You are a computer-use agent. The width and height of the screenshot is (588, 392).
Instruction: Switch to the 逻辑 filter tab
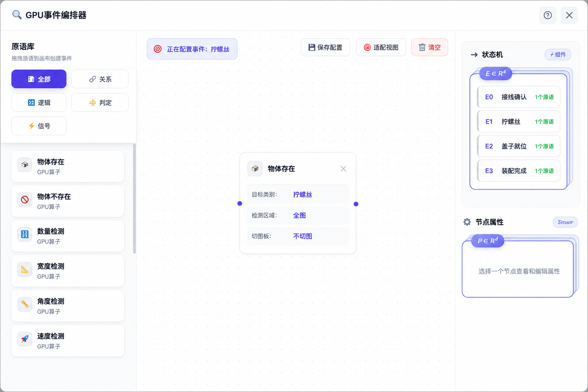[39, 103]
